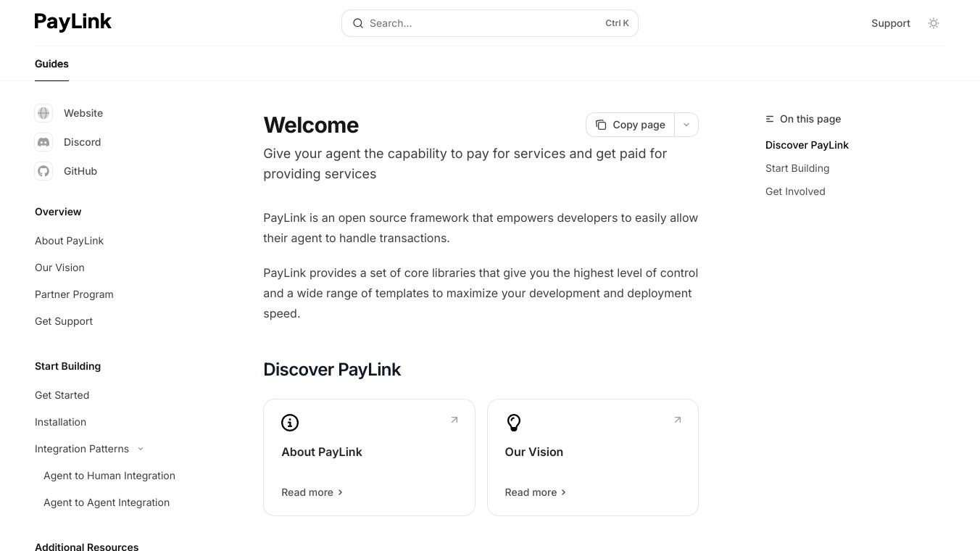The width and height of the screenshot is (980, 551).
Task: Open the Discord icon link
Action: pyautogui.click(x=43, y=142)
